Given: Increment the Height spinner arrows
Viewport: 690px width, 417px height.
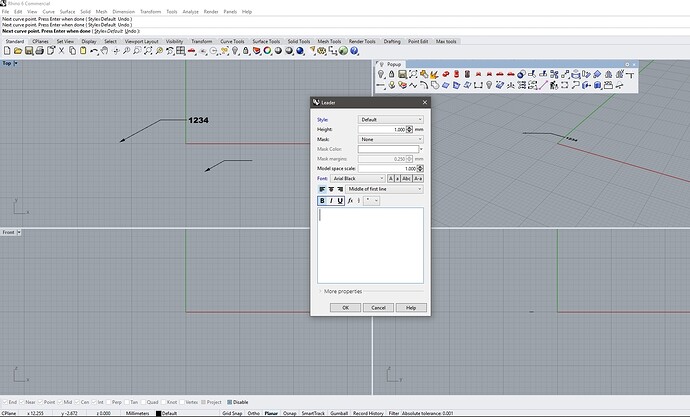Looking at the screenshot, I should pyautogui.click(x=410, y=129).
